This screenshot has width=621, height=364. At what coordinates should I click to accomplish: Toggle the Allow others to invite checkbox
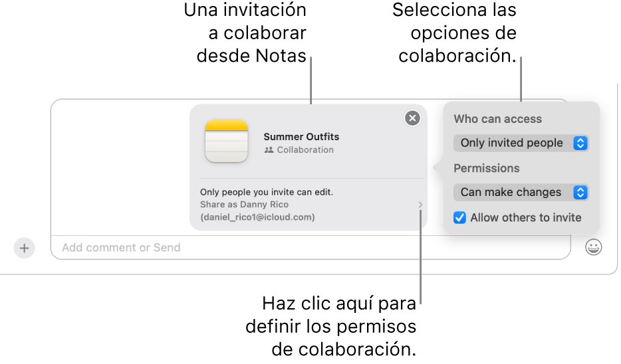459,217
